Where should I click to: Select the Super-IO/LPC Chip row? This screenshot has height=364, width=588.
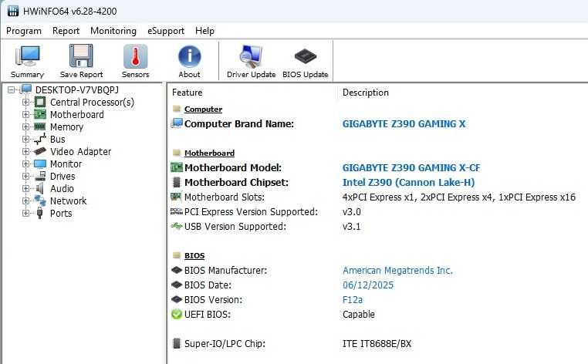click(x=292, y=343)
